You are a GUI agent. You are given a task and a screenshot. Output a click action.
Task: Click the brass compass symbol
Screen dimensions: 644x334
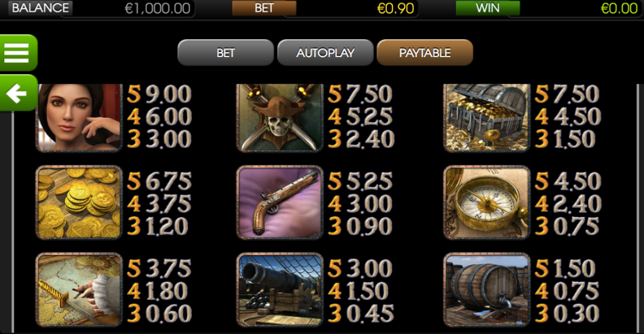487,202
